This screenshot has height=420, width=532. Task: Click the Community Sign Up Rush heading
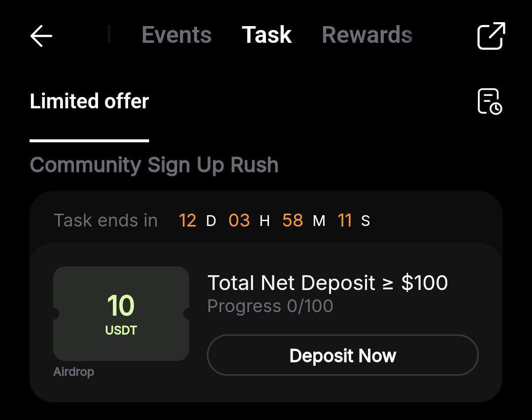(154, 165)
